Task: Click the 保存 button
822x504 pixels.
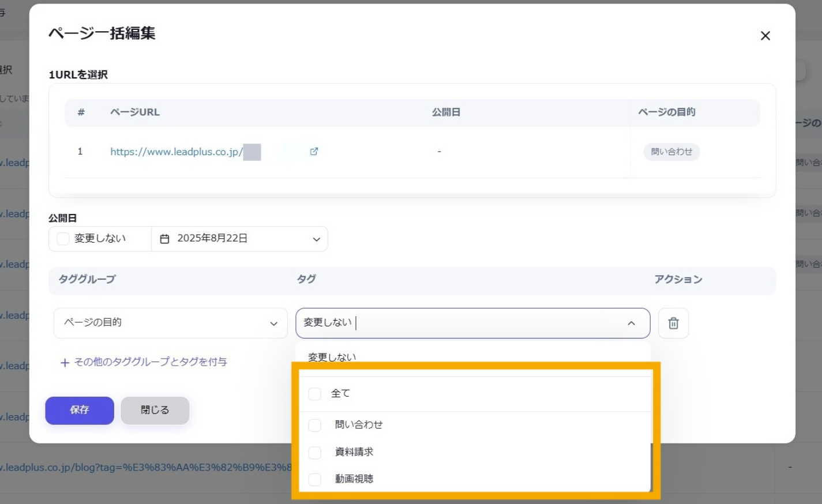Action: (80, 410)
